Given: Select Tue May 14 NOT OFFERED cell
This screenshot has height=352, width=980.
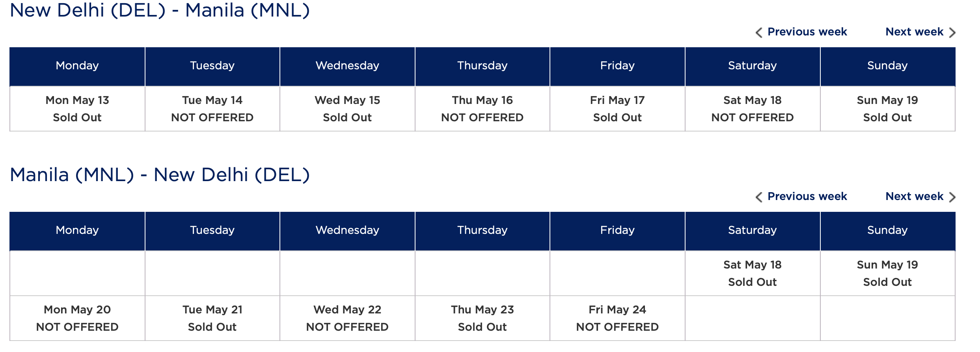Looking at the screenshot, I should point(212,109).
